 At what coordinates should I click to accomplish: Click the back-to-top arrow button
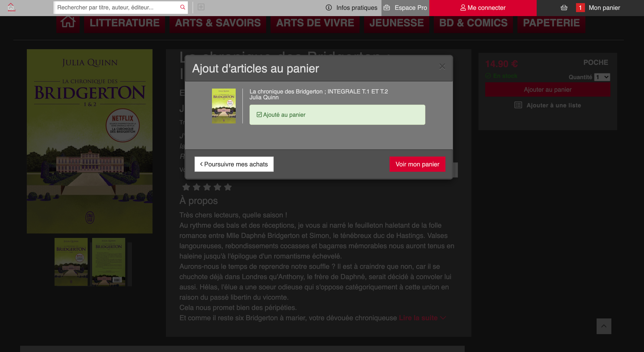click(x=604, y=326)
